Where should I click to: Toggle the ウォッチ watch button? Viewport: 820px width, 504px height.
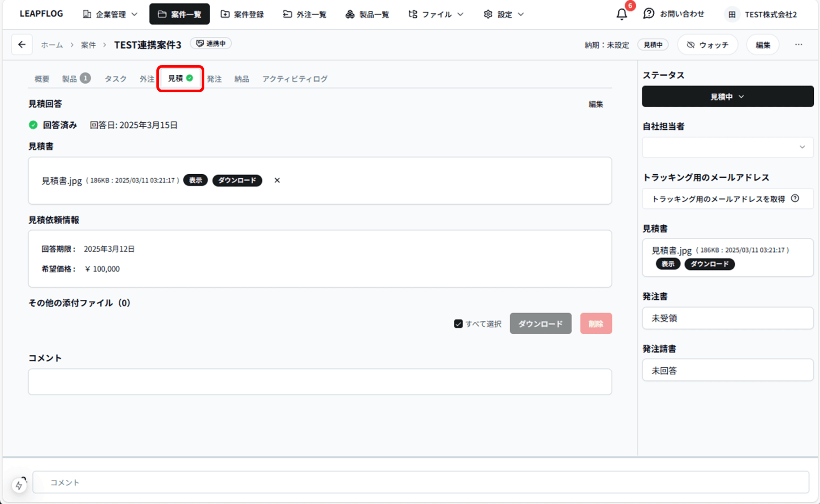coord(707,45)
